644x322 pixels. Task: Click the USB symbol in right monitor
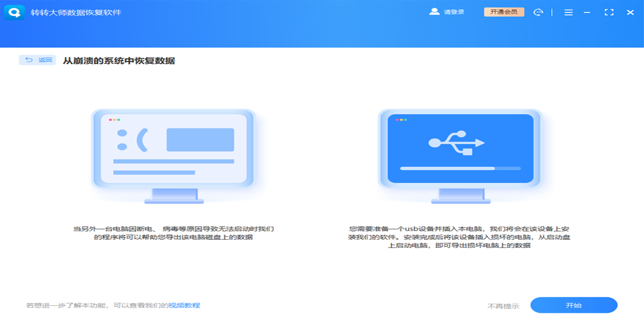click(457, 143)
